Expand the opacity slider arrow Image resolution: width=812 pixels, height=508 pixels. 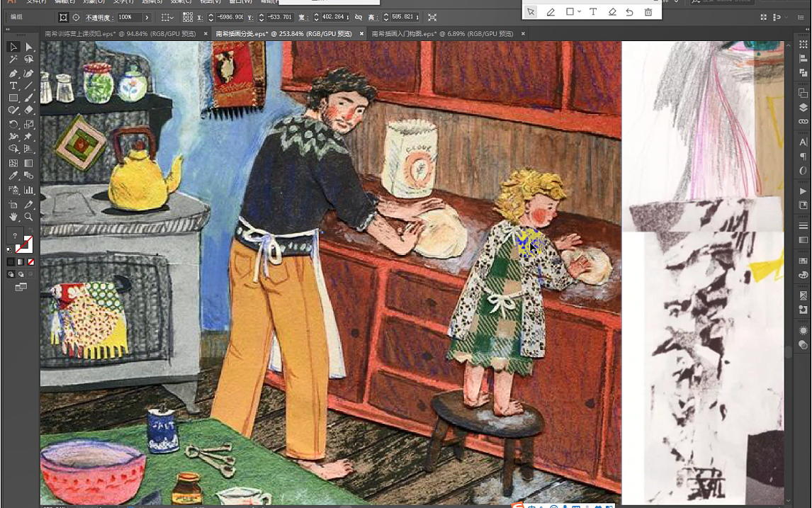[x=147, y=18]
